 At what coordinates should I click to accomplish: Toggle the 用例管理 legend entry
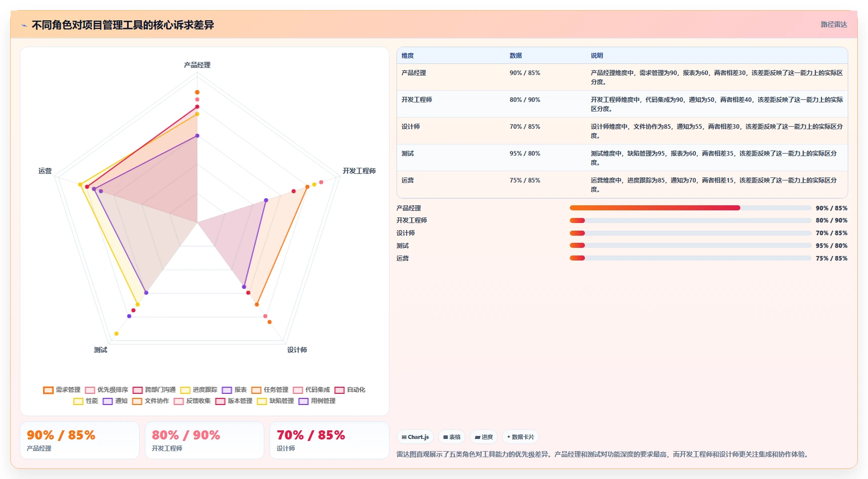coord(317,401)
